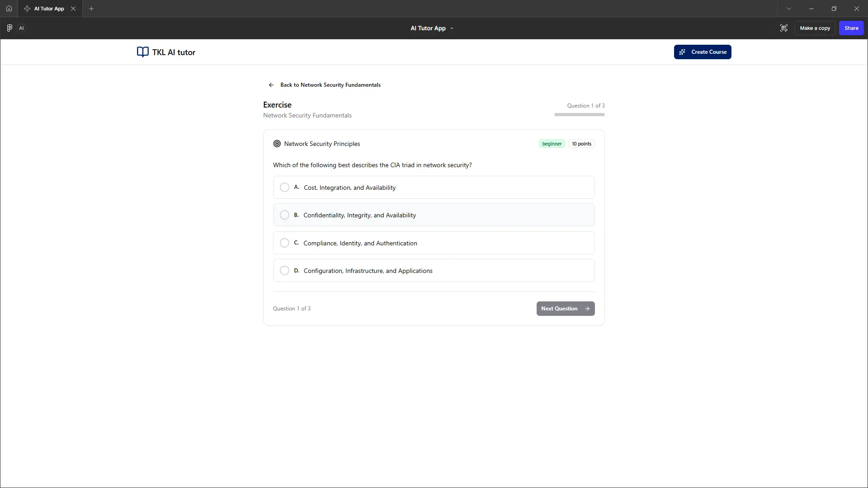Click the TKL AI tutor book logo

tap(143, 52)
